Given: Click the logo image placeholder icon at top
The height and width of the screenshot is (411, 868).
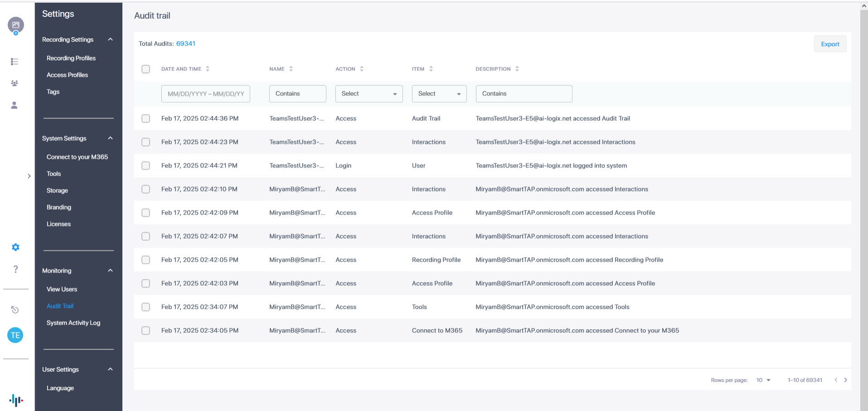Looking at the screenshot, I should point(15,25).
